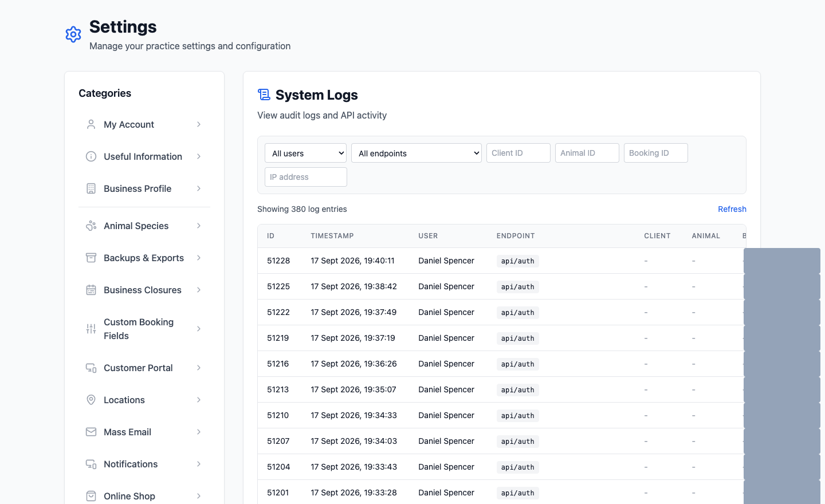Refresh the system log entries
Image resolution: width=825 pixels, height=504 pixels.
732,209
